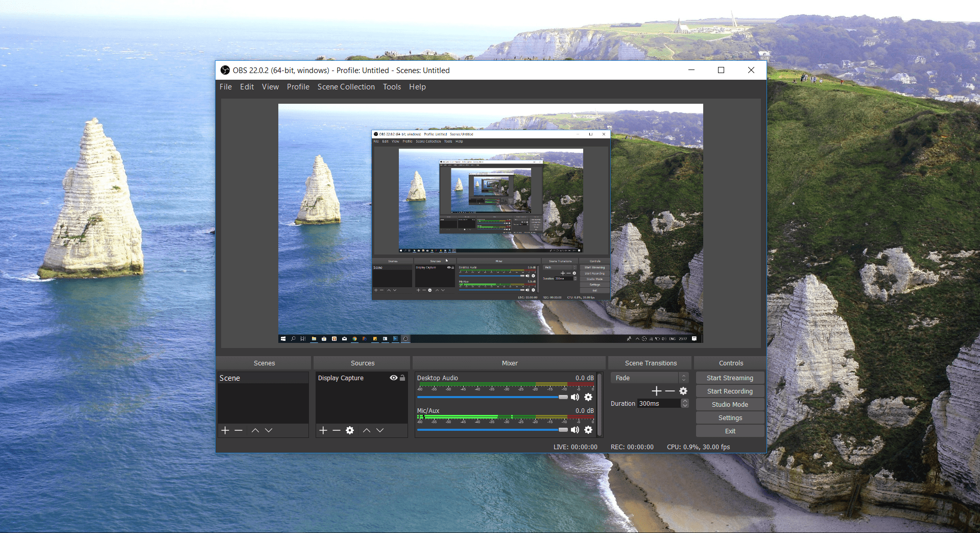Enable Studio Mode
This screenshot has height=533, width=980.
coord(730,404)
